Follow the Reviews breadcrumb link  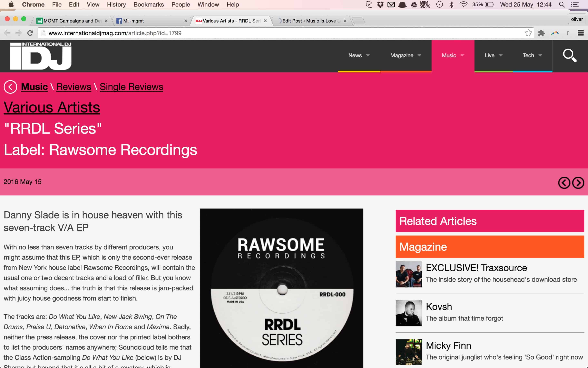74,87
